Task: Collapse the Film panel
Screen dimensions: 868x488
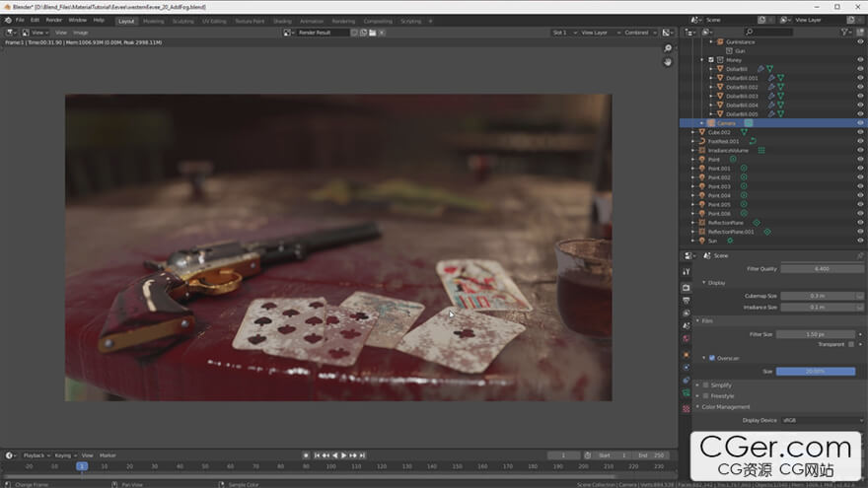Action: [697, 321]
